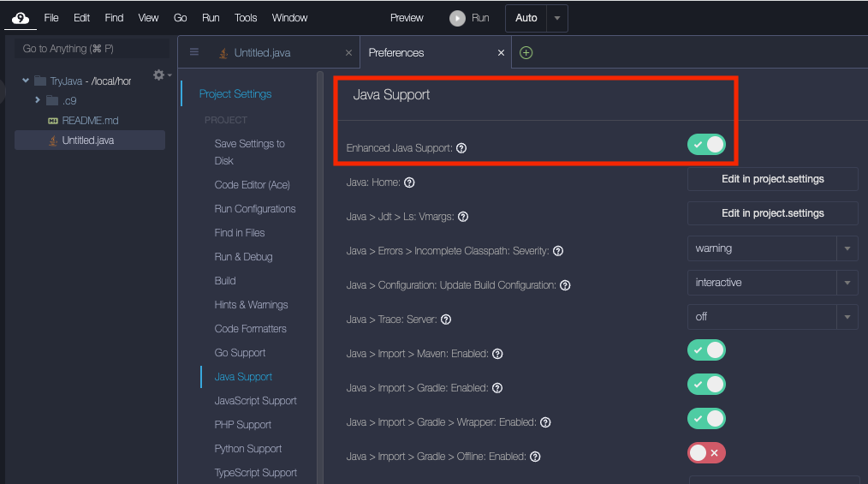Image resolution: width=868 pixels, height=484 pixels.
Task: Open the Incomplete Classpath severity dropdown
Action: click(x=771, y=248)
